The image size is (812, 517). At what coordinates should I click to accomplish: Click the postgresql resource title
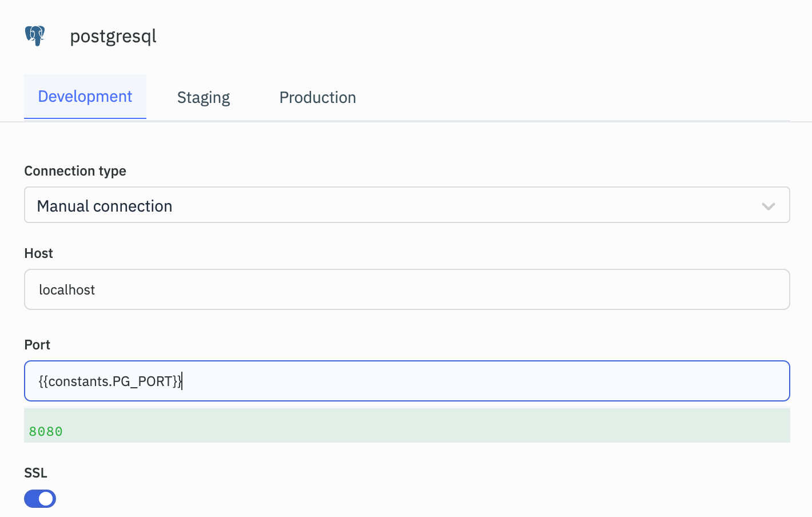(113, 36)
